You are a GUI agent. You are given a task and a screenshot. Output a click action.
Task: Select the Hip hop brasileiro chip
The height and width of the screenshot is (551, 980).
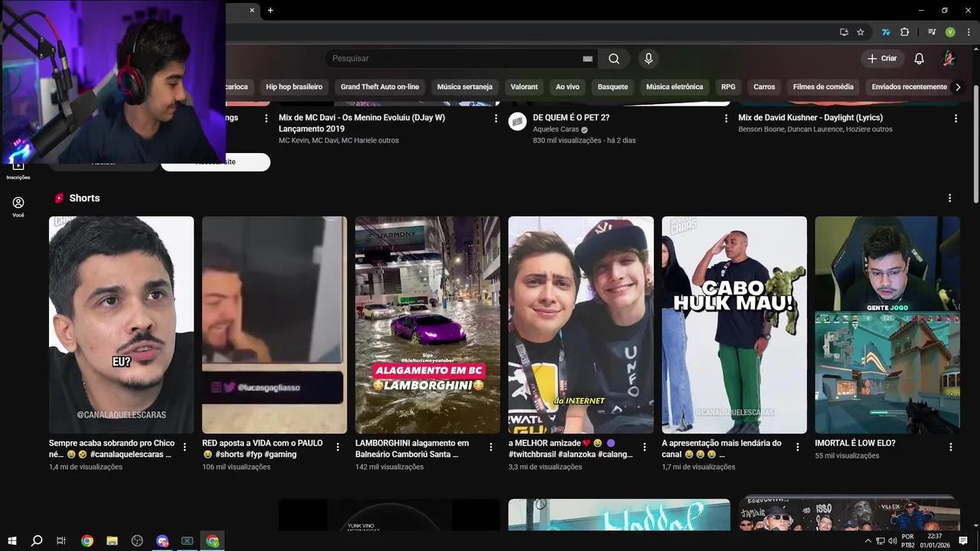point(294,86)
